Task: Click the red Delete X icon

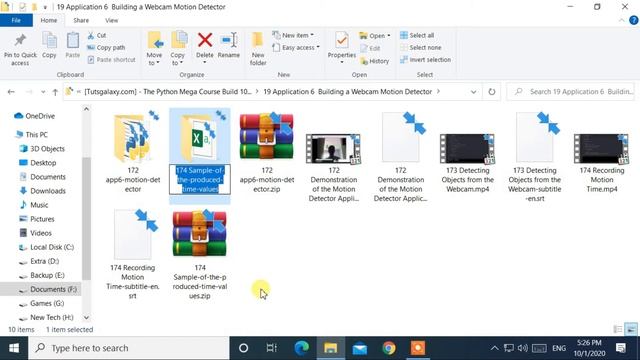Action: pos(205,40)
